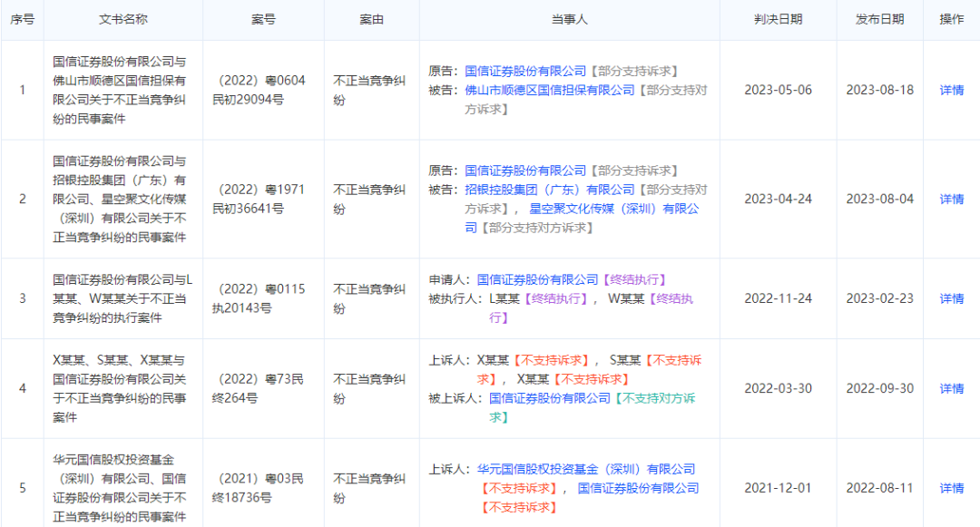The width and height of the screenshot is (980, 527).
Task: Select judgment date 2023-04-24
Action: (779, 200)
